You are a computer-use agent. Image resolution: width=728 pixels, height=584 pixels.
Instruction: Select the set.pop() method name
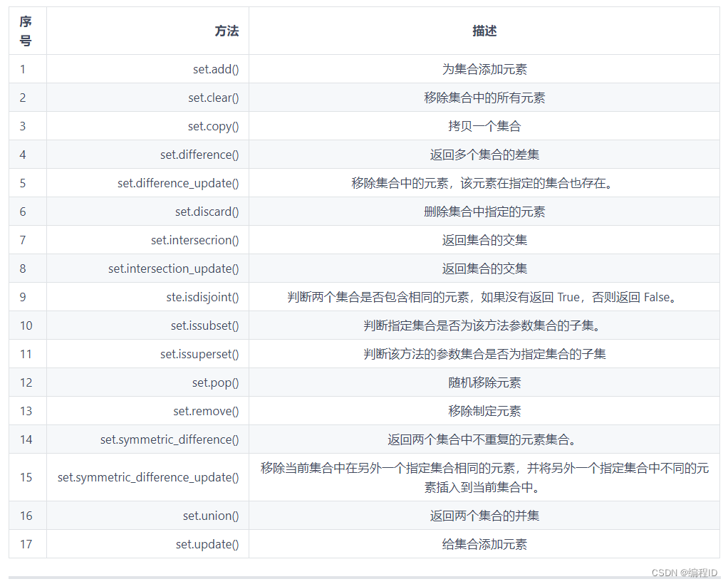pos(214,382)
